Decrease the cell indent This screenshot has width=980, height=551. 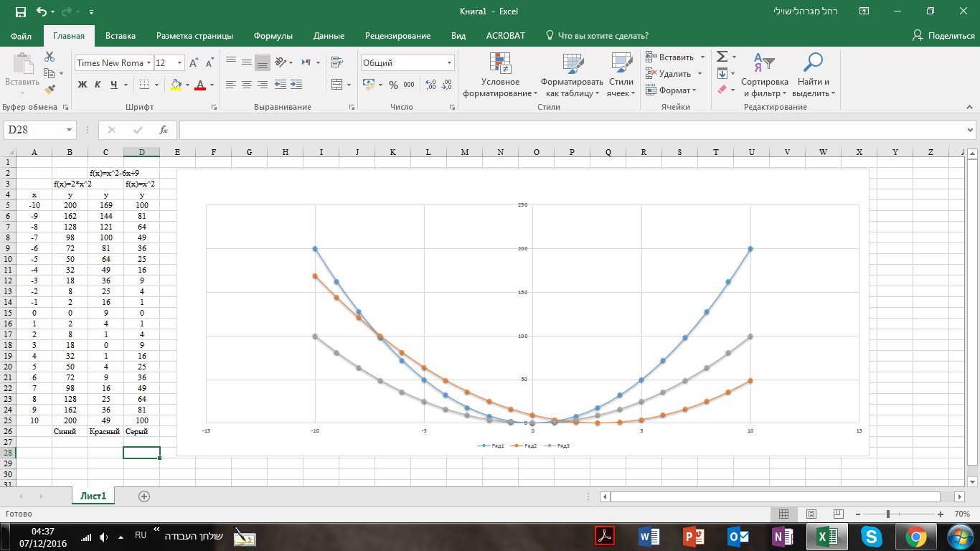pyautogui.click(x=280, y=85)
